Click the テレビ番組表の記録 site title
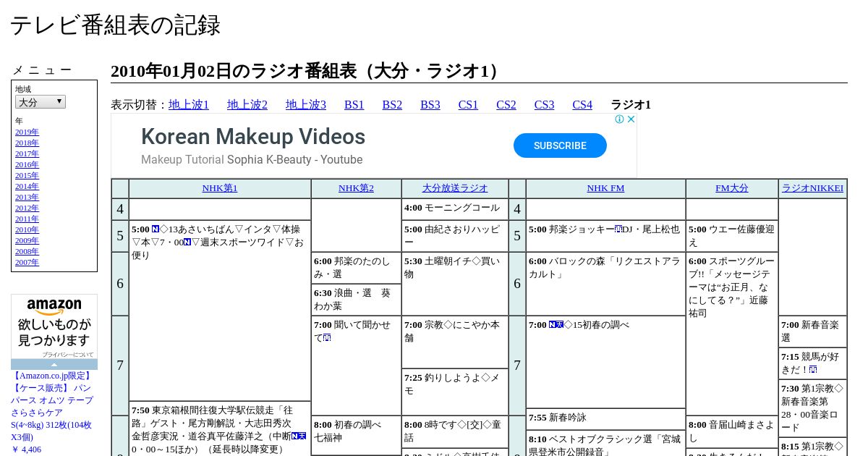The image size is (868, 456). coord(115,25)
